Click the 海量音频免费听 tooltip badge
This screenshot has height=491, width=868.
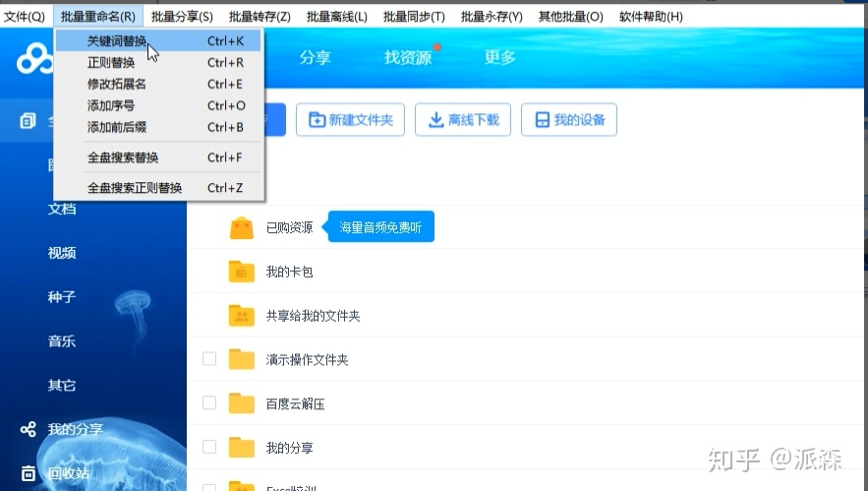click(x=380, y=227)
